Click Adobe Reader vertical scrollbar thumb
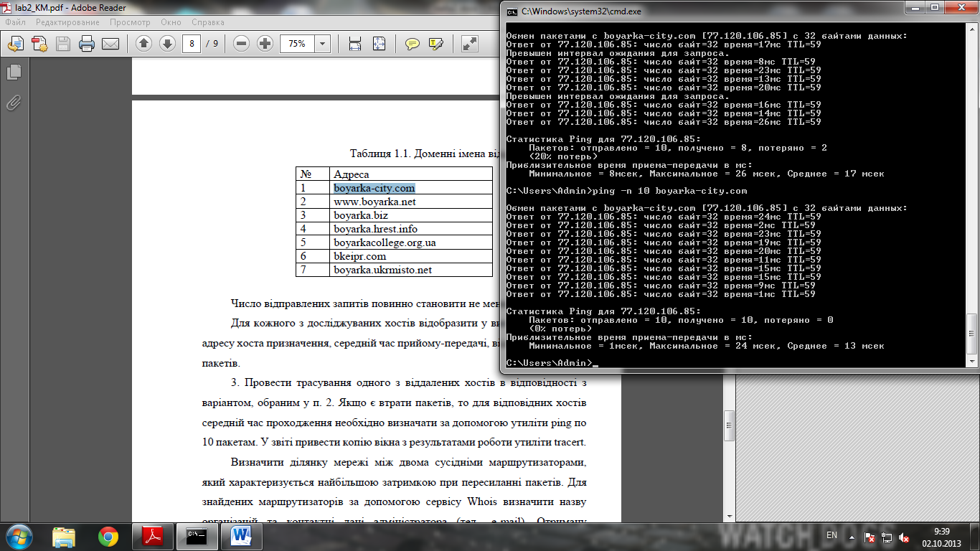 point(729,425)
